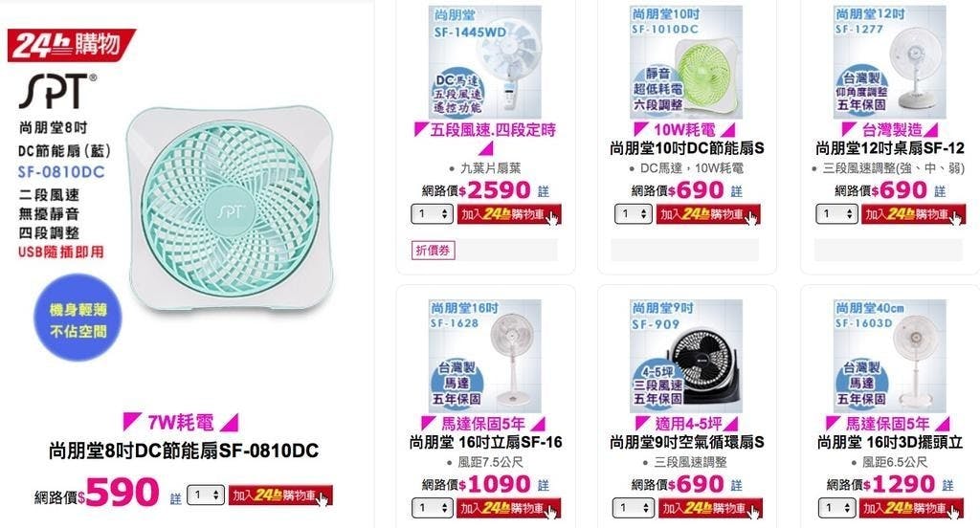Open 尚朋堂9吋空氣循環扇 product title
The image size is (980, 528).
point(687,443)
